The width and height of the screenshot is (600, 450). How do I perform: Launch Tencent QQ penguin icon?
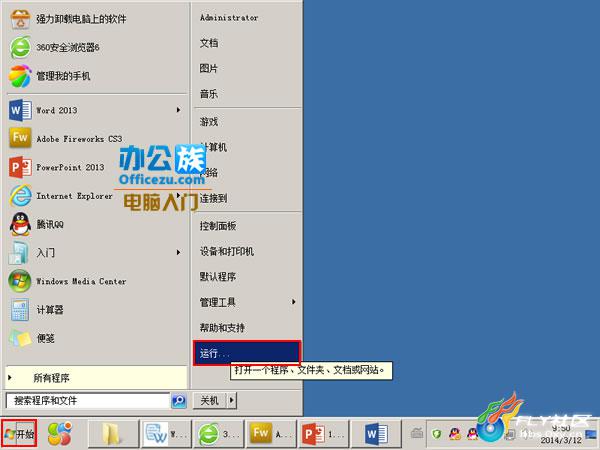[20, 224]
